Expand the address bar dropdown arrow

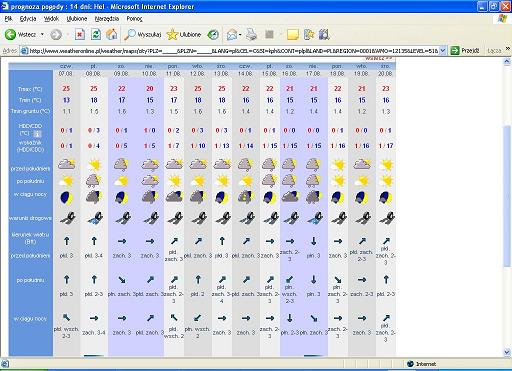[443, 51]
